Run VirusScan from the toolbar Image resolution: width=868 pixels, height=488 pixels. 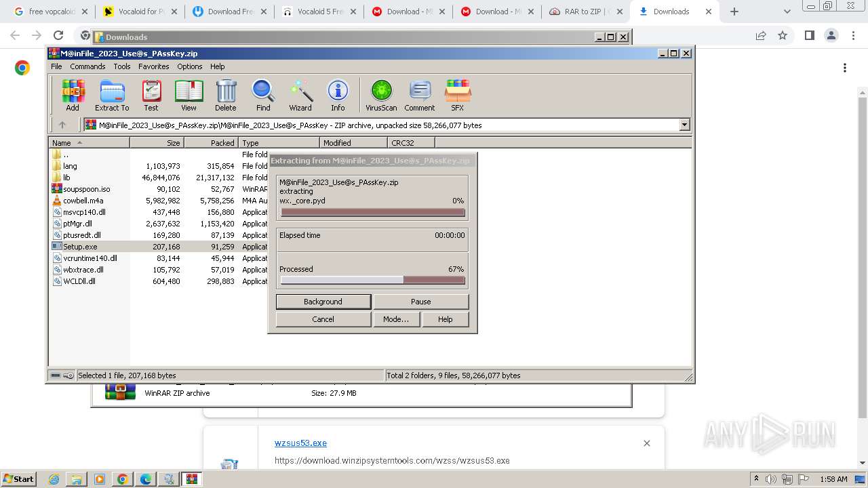pos(381,95)
